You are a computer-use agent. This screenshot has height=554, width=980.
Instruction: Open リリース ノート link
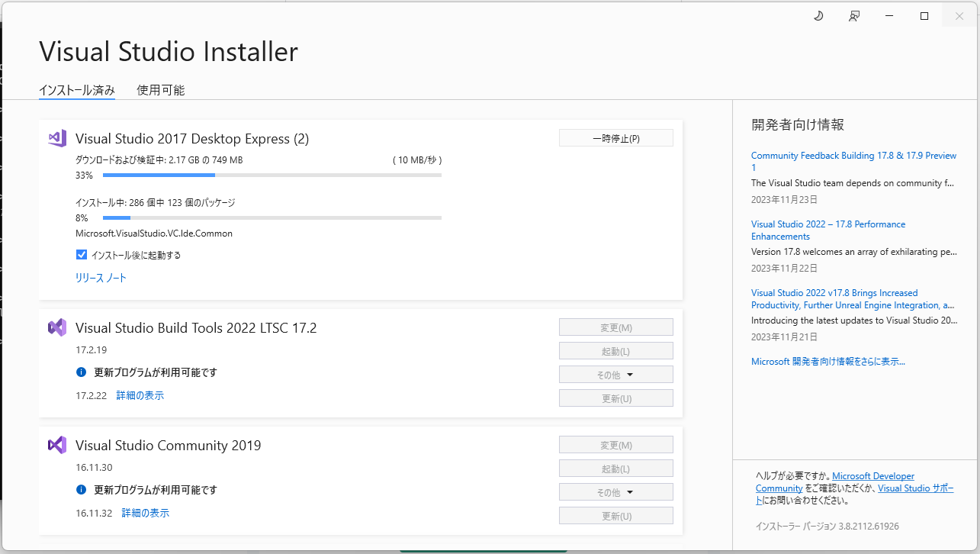coord(101,278)
